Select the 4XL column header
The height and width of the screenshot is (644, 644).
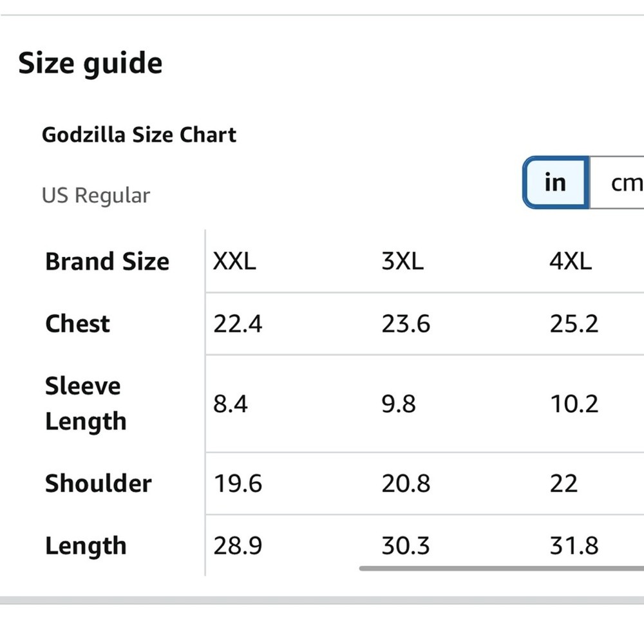pyautogui.click(x=570, y=261)
